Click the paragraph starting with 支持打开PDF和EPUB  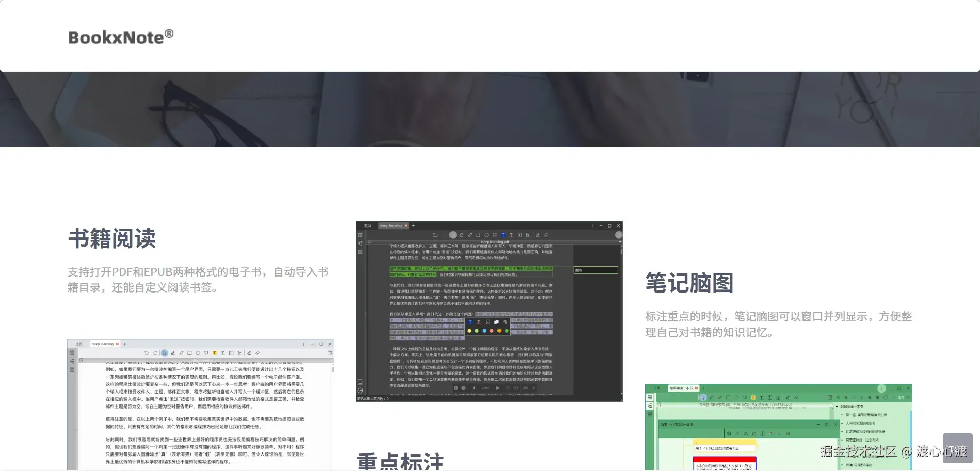tap(198, 279)
